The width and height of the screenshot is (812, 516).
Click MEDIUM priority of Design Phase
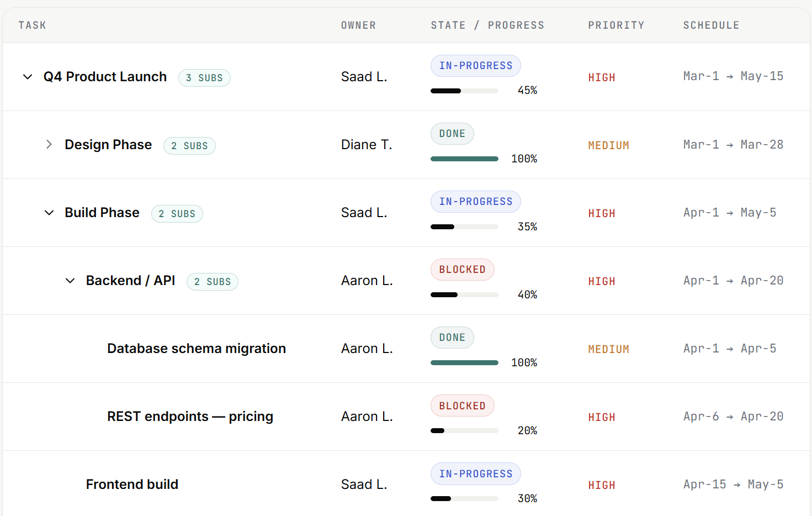tap(608, 146)
